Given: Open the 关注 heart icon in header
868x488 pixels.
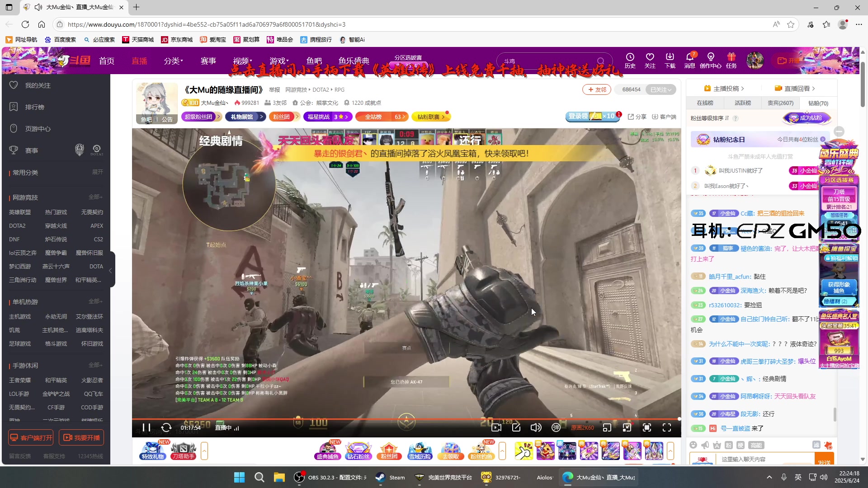Looking at the screenshot, I should tap(650, 60).
